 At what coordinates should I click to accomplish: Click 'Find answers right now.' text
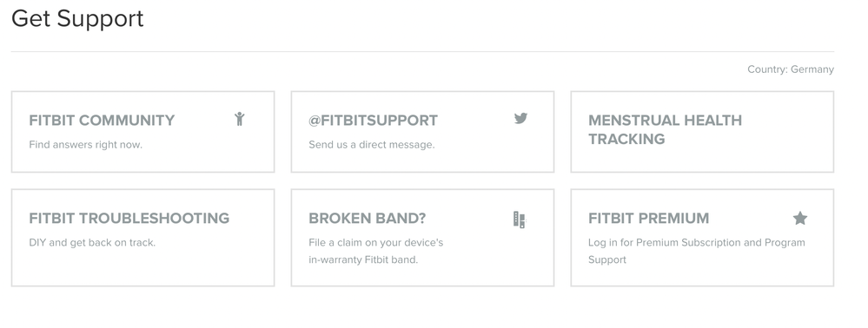click(x=86, y=145)
